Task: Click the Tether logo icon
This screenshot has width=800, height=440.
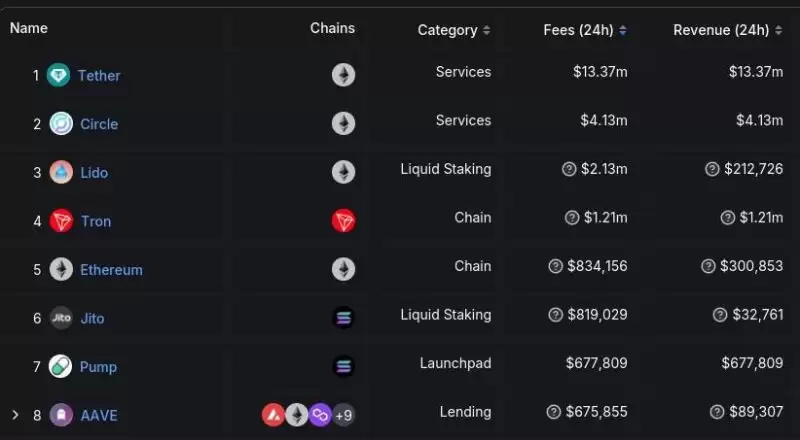Action: pyautogui.click(x=59, y=75)
